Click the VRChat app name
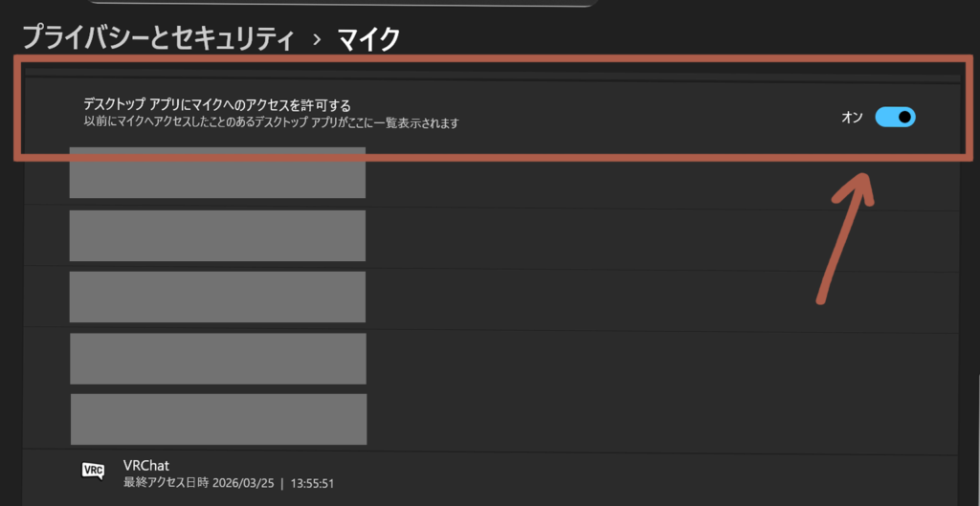The height and width of the screenshot is (506, 980). pyautogui.click(x=146, y=465)
